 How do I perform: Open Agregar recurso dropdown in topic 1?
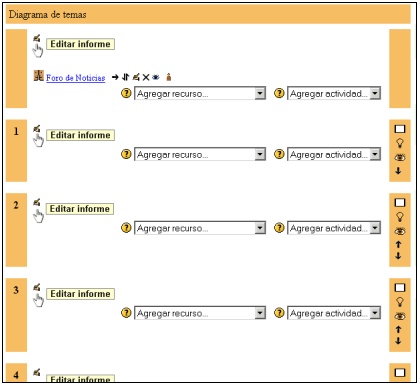[x=200, y=154]
